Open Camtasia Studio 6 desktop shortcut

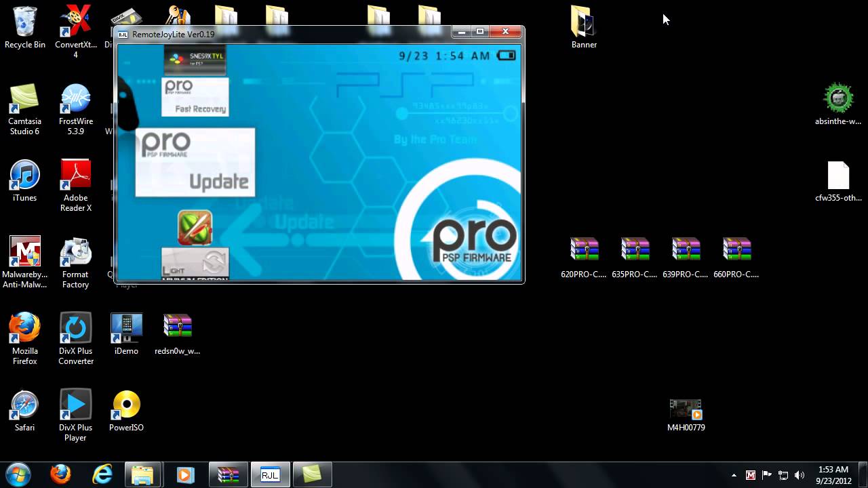(24, 110)
